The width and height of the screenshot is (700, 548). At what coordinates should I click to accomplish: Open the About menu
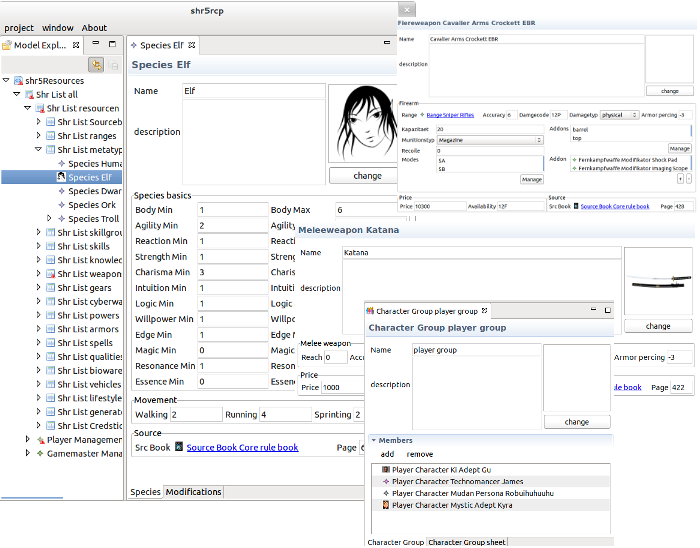[94, 28]
